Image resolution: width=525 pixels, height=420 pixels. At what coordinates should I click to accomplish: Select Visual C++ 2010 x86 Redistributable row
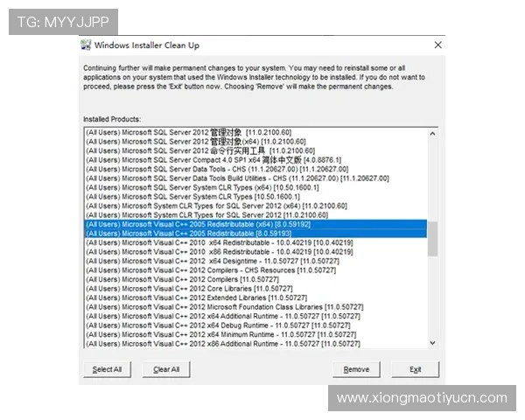click(255, 252)
